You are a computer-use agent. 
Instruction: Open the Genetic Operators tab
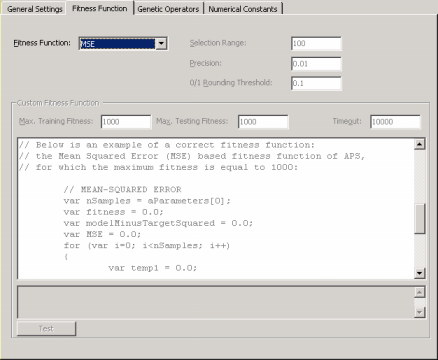[168, 9]
